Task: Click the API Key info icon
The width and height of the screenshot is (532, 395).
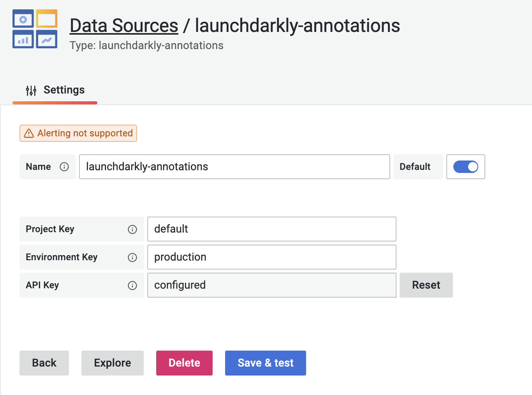Action: pyautogui.click(x=132, y=286)
